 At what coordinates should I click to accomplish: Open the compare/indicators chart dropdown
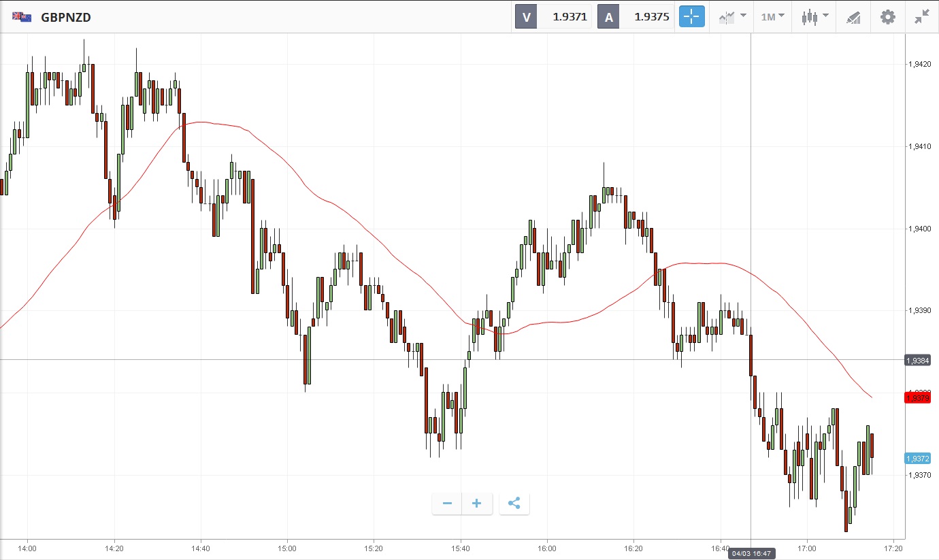[732, 17]
